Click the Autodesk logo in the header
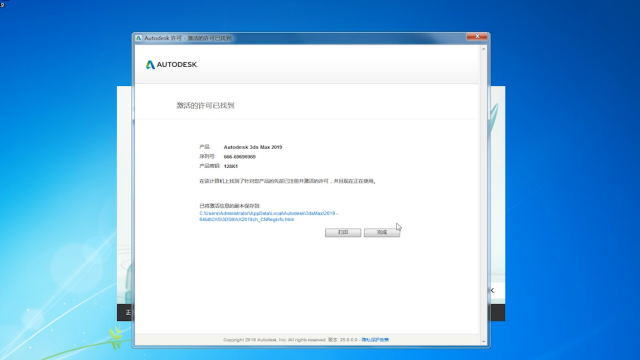The image size is (640, 360). tap(171, 64)
